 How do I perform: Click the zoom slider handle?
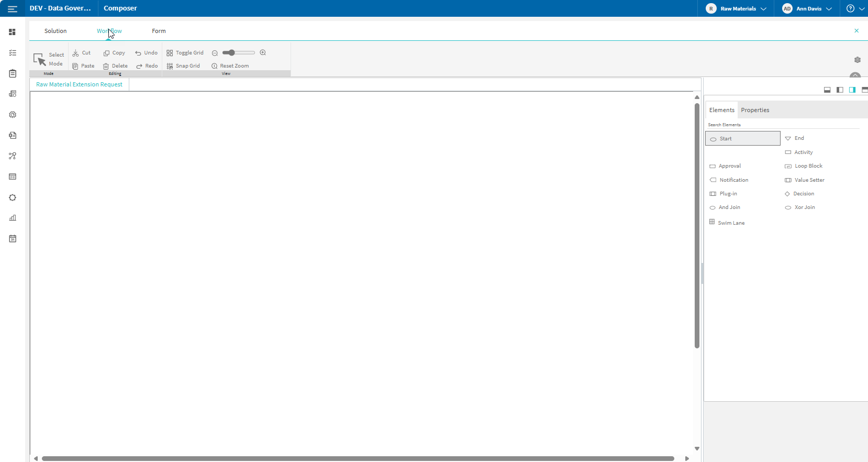click(x=232, y=52)
